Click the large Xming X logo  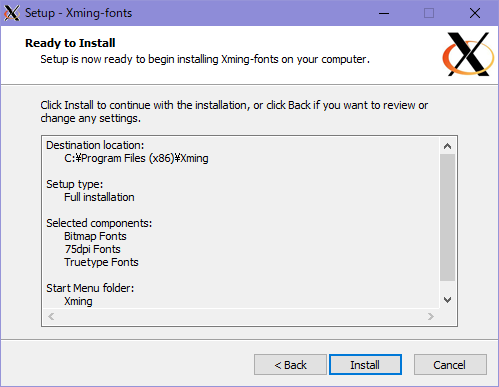click(x=468, y=54)
